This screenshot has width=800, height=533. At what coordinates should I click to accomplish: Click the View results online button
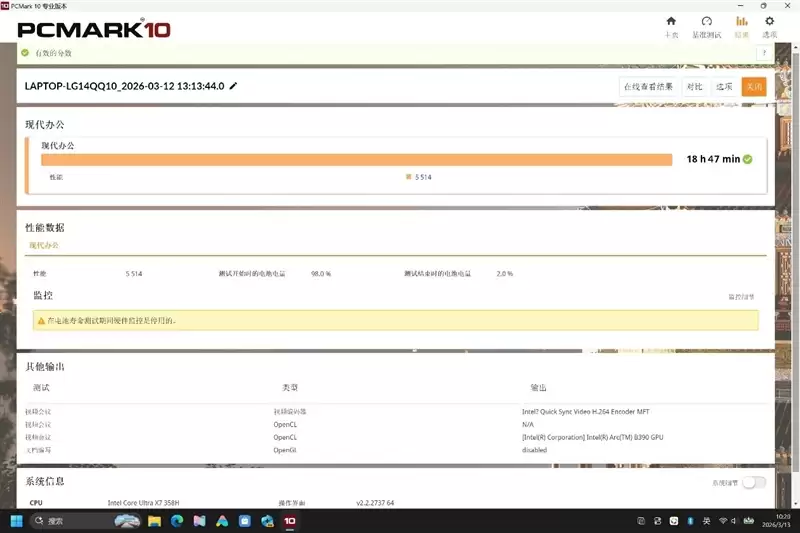648,87
